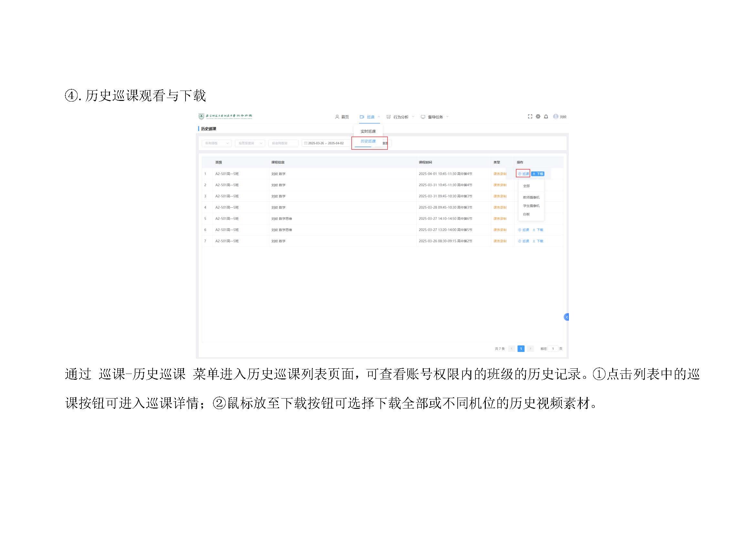Click 下载 link on row 7
The image size is (756, 535).
[x=538, y=241]
